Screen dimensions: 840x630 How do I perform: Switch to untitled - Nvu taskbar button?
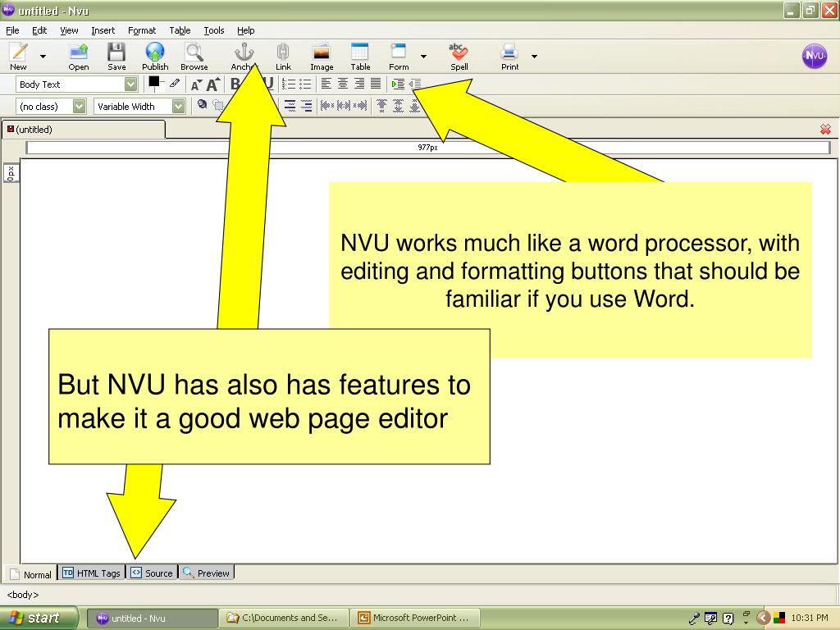click(152, 618)
